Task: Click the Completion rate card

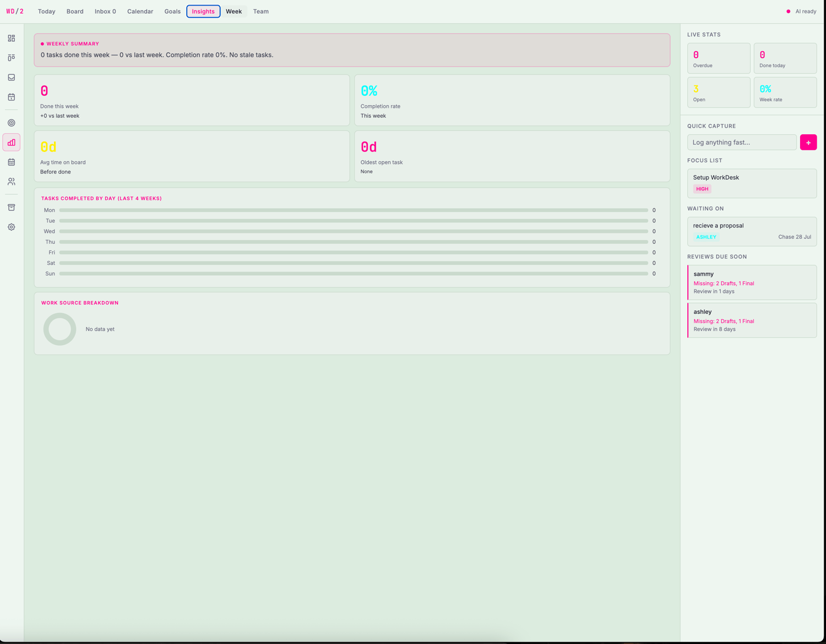Action: [x=512, y=100]
